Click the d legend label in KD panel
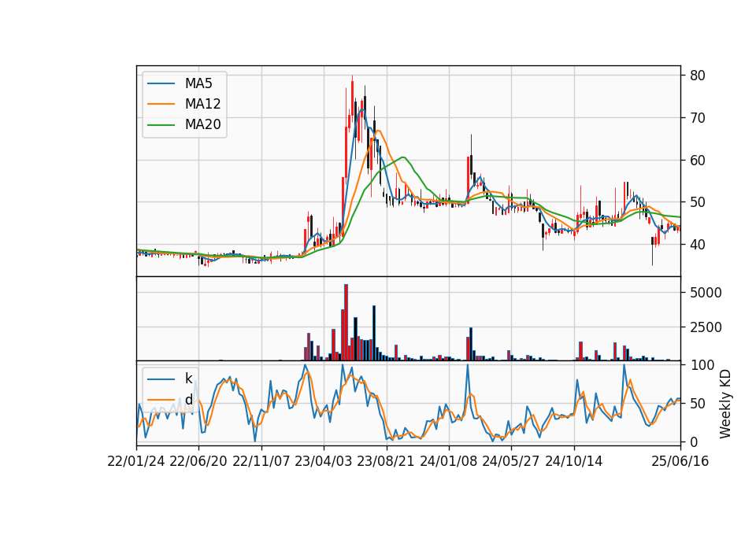Image resolution: width=756 pixels, height=543 pixels. (188, 400)
